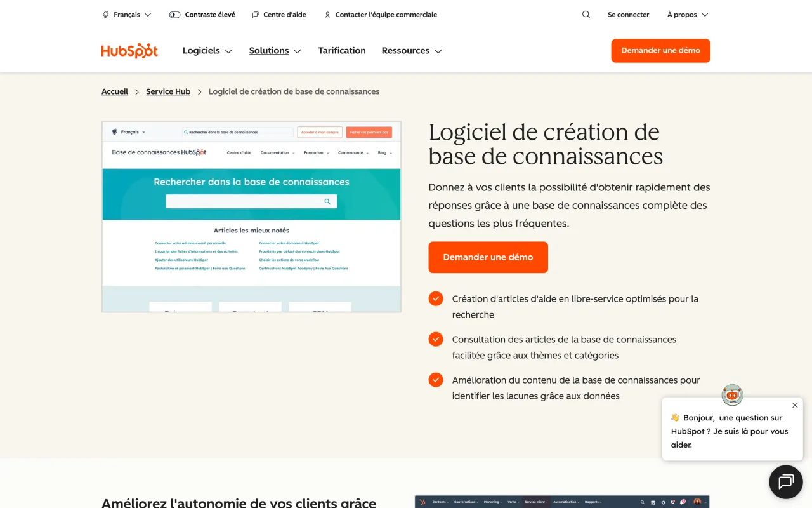Click the chatbot greeting message
The width and height of the screenshot is (812, 508).
(730, 431)
